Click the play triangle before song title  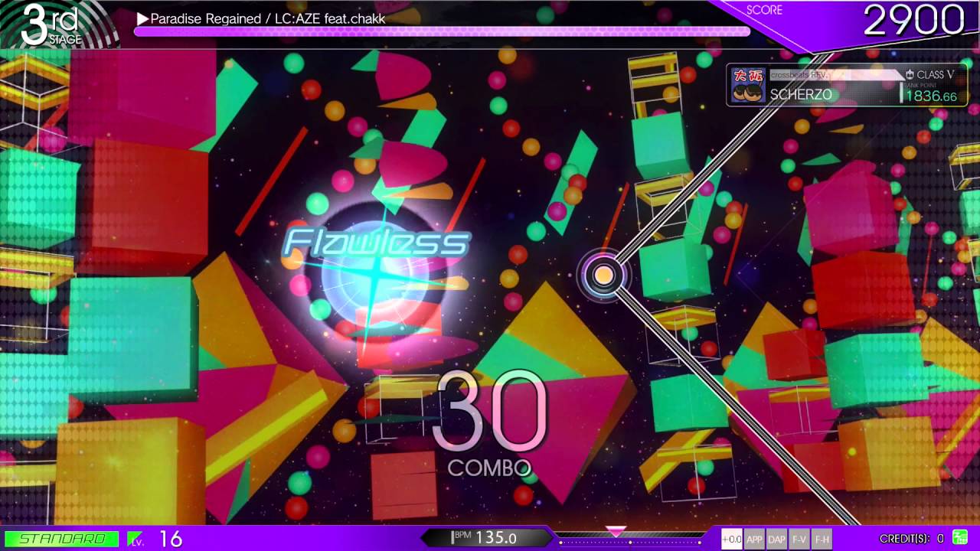(x=142, y=18)
